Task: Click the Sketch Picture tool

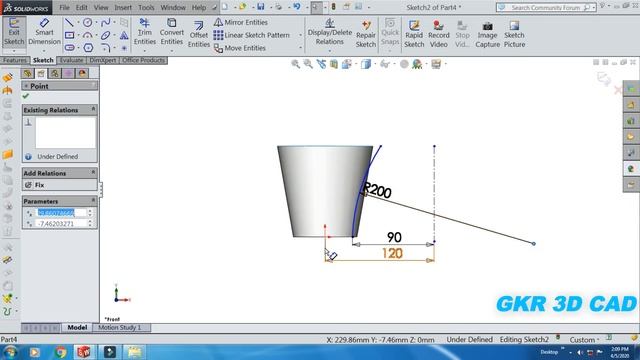Action: (514, 34)
